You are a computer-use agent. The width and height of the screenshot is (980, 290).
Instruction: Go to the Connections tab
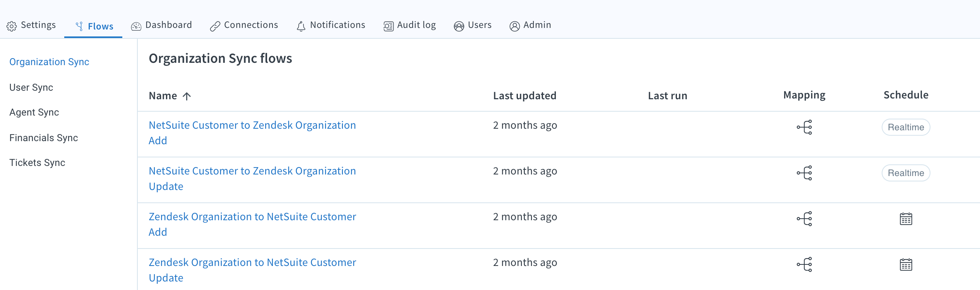(244, 25)
